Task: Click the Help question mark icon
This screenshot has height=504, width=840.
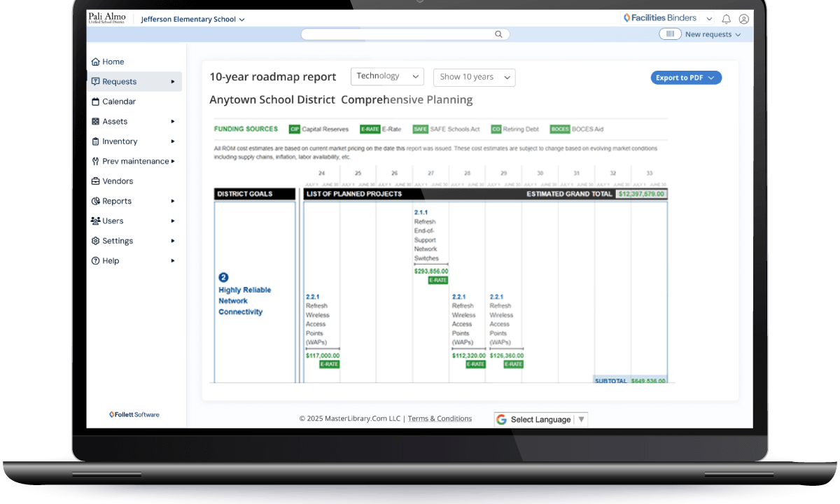Action: coord(96,260)
